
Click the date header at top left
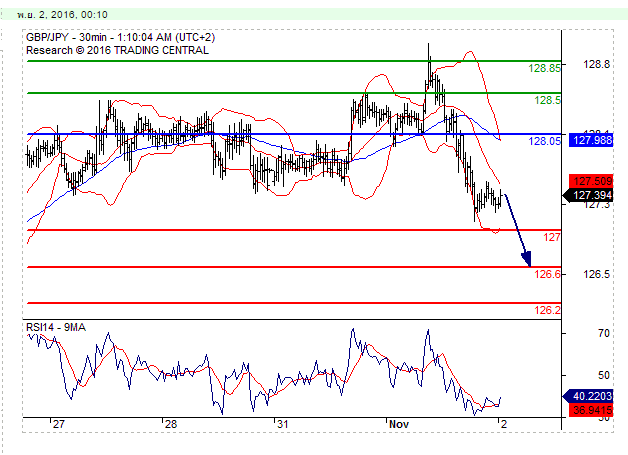[x=57, y=15]
